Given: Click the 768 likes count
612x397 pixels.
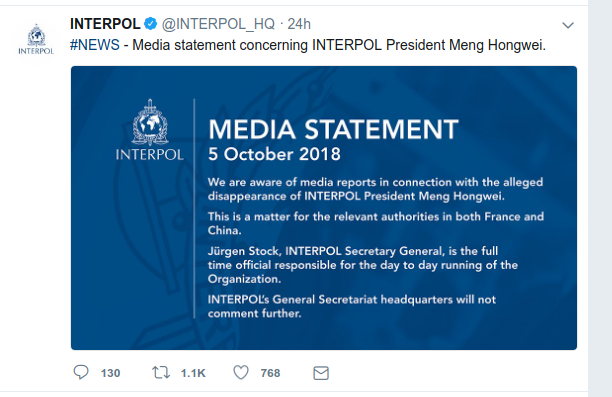Looking at the screenshot, I should [x=270, y=373].
